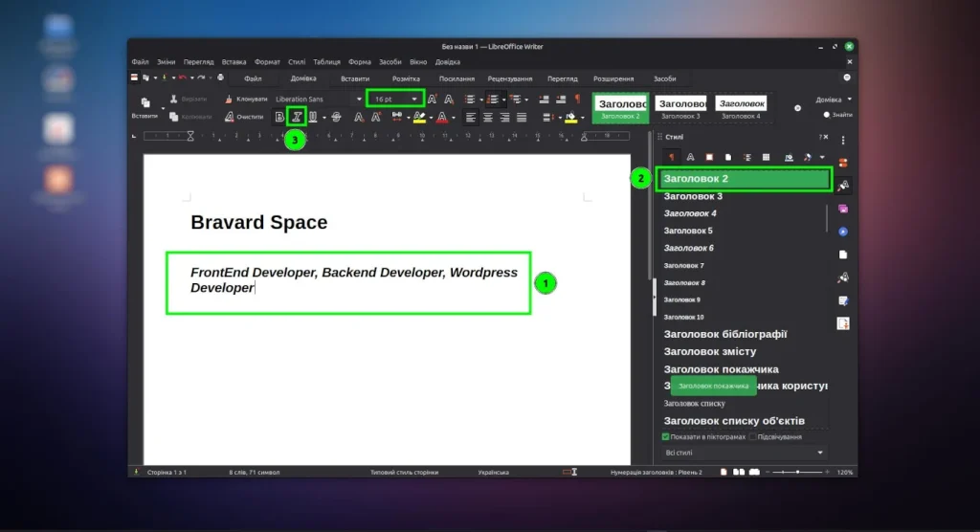Apply Заголовок 3 style from ribbon gallery
The image size is (980, 532).
click(680, 107)
